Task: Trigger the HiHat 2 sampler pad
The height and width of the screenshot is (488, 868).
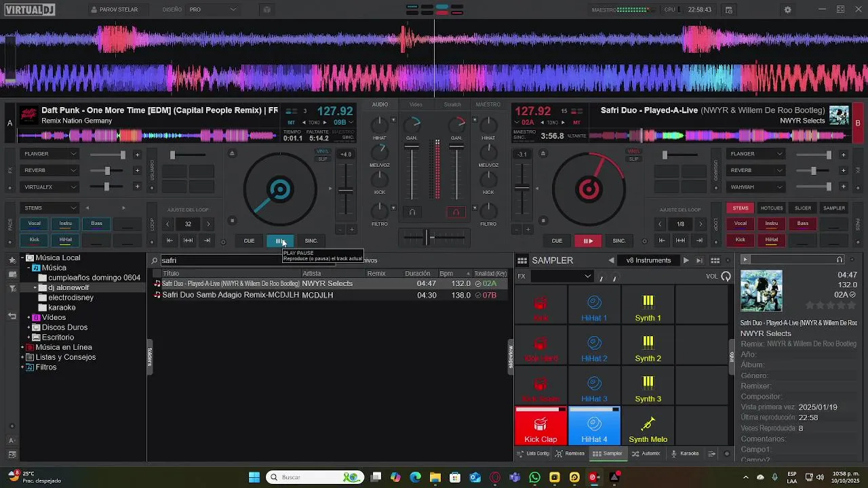Action: [594, 345]
